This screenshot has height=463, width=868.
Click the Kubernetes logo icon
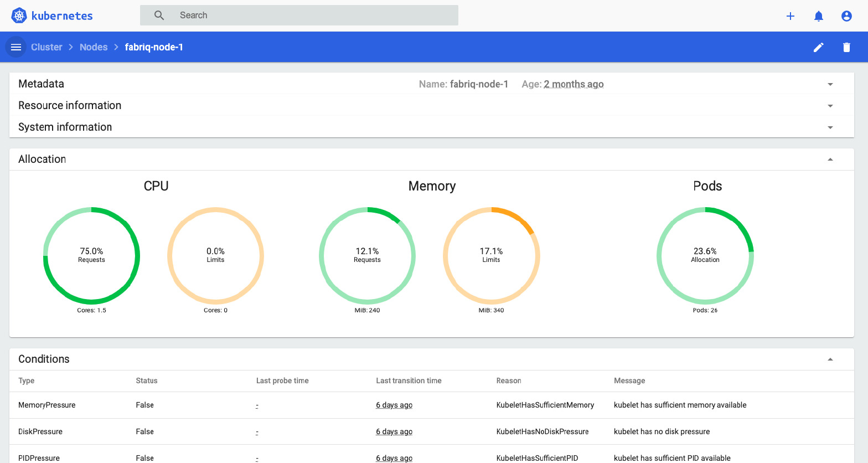[19, 16]
